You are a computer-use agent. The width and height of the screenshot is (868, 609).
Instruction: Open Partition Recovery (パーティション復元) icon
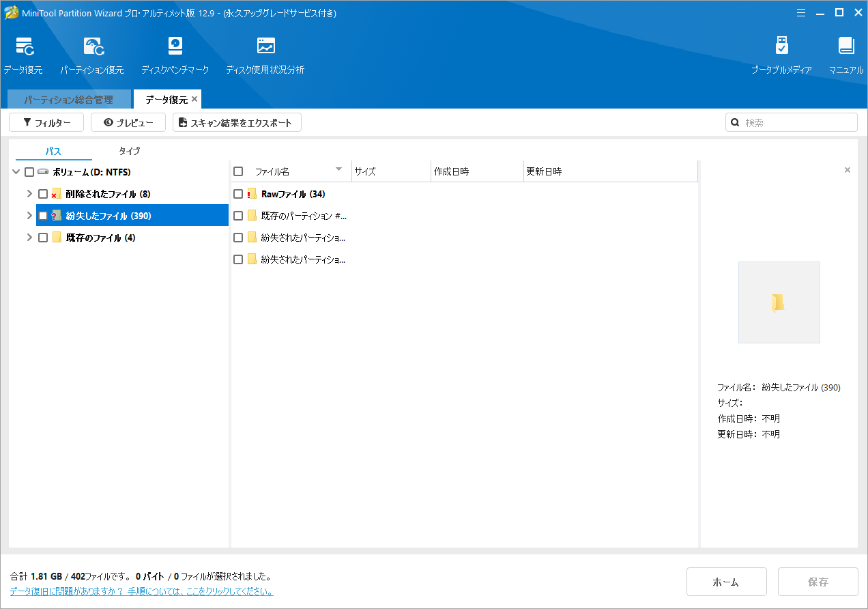(x=93, y=46)
